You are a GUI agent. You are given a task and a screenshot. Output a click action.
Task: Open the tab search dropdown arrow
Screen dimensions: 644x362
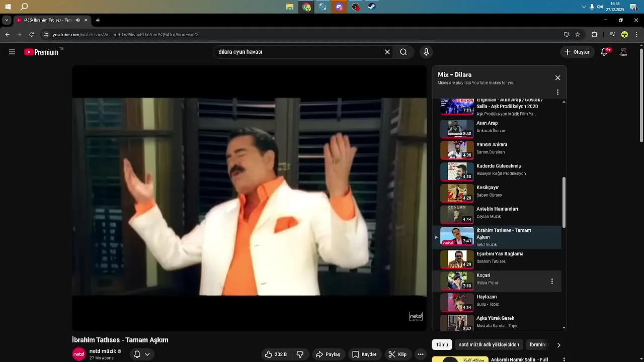pos(6,20)
